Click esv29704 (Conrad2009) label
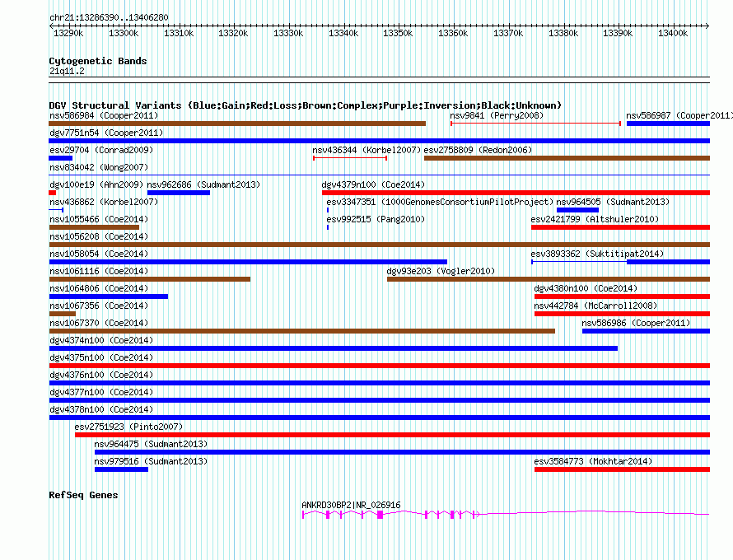The image size is (733, 560). 101,150
